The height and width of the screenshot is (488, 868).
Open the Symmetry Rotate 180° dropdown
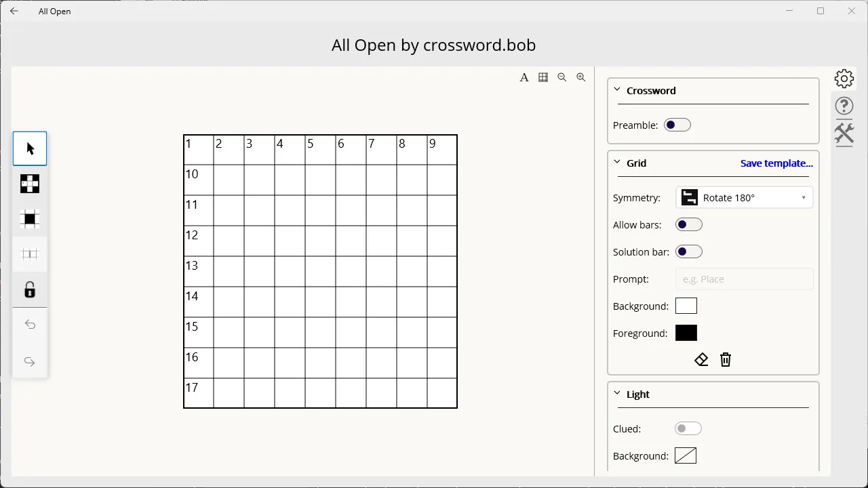[x=745, y=198]
